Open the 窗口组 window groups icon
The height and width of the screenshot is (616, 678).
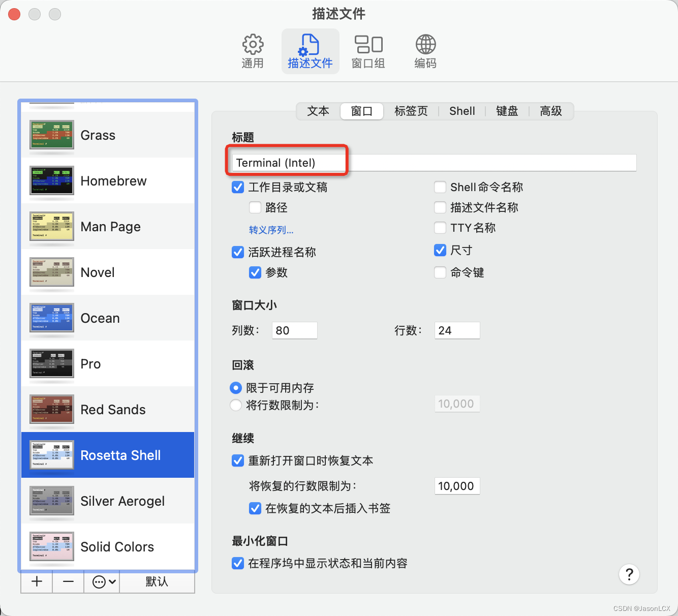(x=368, y=50)
